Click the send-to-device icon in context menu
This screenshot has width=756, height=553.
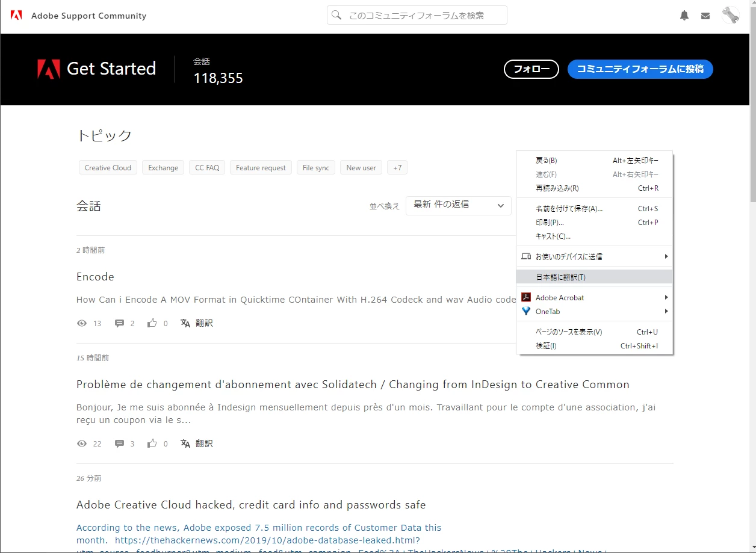(x=526, y=256)
